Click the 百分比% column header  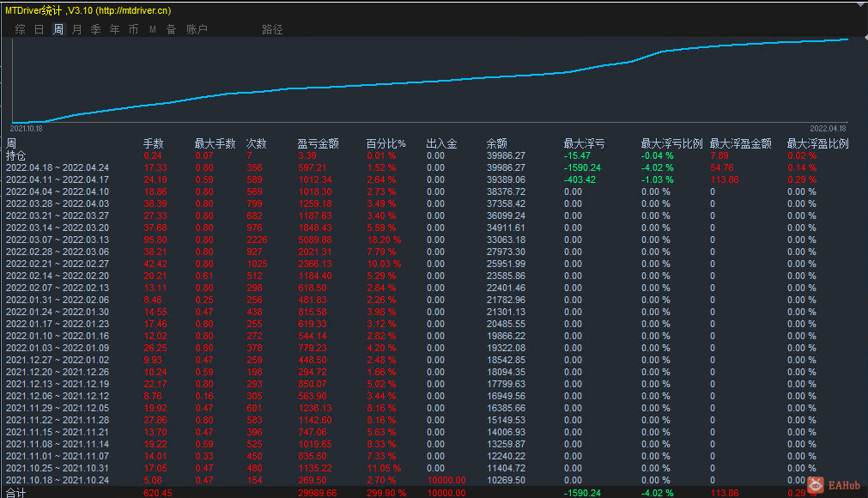click(385, 144)
